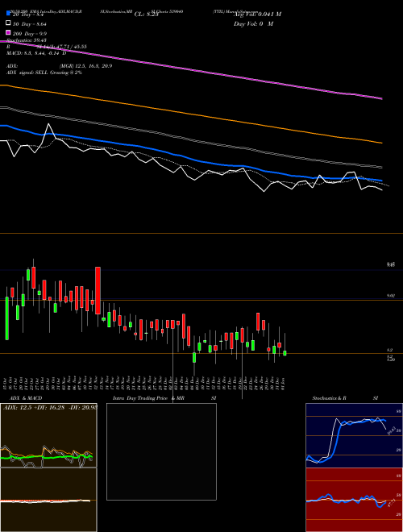
Task: Select the '50 Day - 8.64' legend text
Action: click(30, 24)
